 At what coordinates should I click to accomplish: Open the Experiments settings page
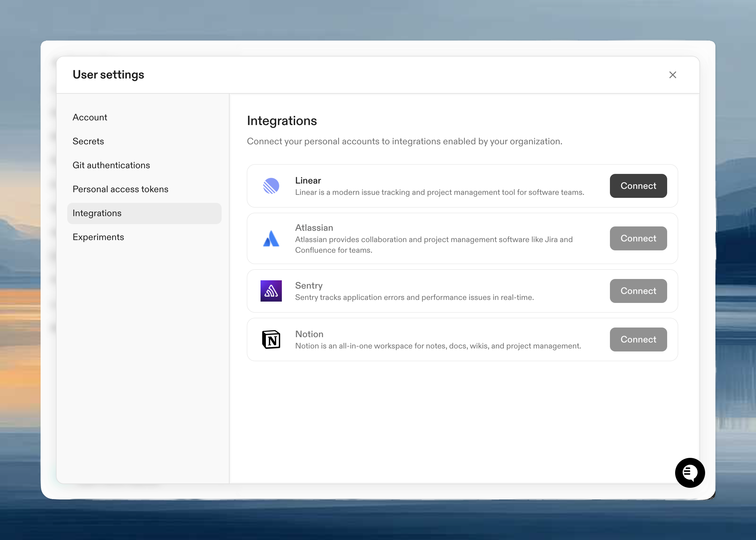(98, 237)
